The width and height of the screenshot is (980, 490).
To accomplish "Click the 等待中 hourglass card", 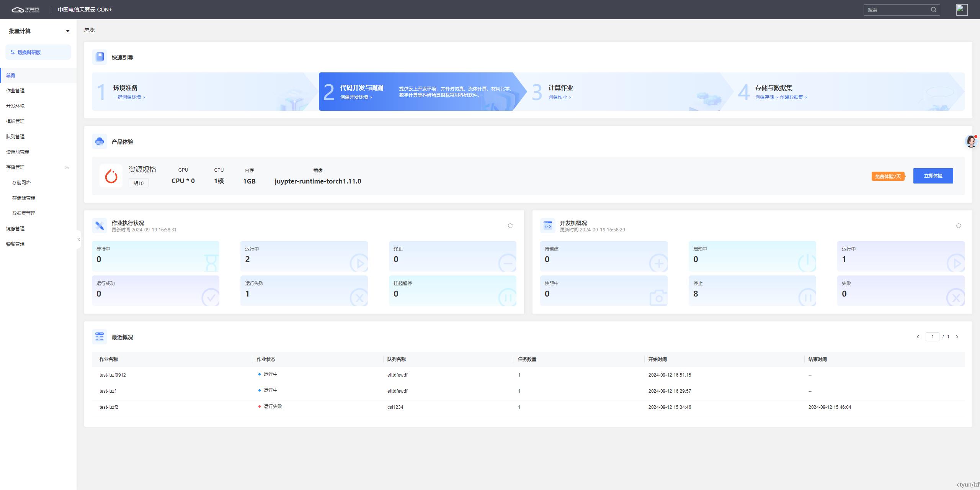I will [155, 256].
